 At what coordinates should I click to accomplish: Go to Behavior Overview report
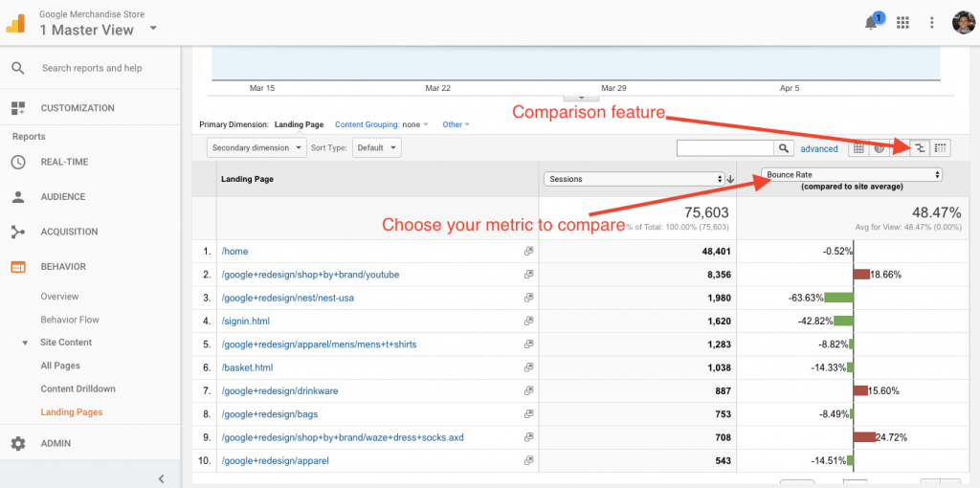coord(60,297)
